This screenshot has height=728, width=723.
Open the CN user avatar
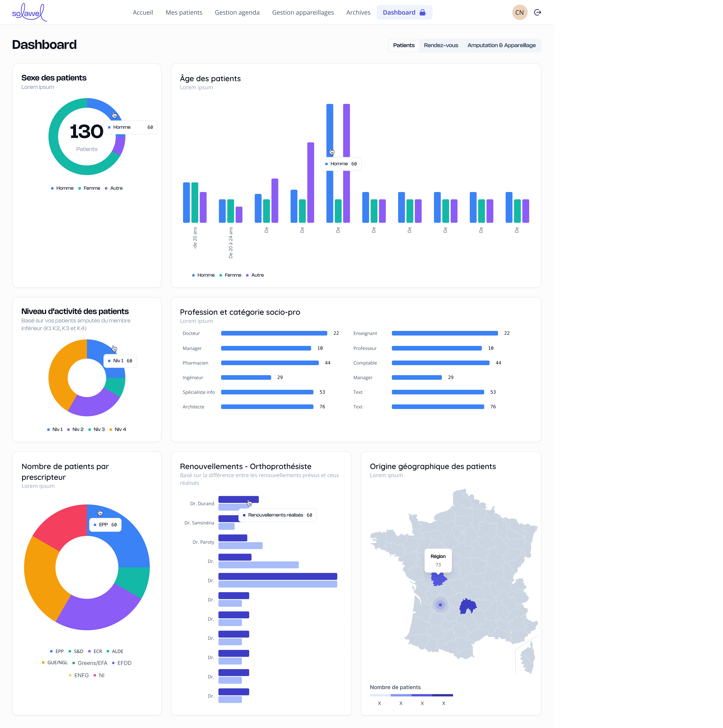(x=520, y=12)
